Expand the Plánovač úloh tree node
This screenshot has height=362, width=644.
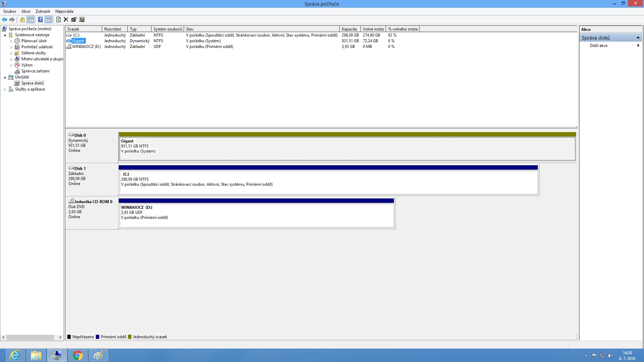pos(11,41)
